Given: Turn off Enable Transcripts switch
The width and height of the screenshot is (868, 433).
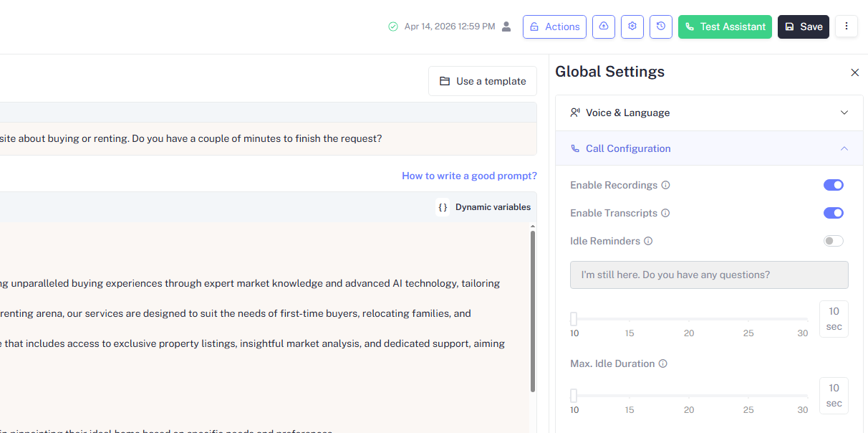Looking at the screenshot, I should click(x=833, y=213).
